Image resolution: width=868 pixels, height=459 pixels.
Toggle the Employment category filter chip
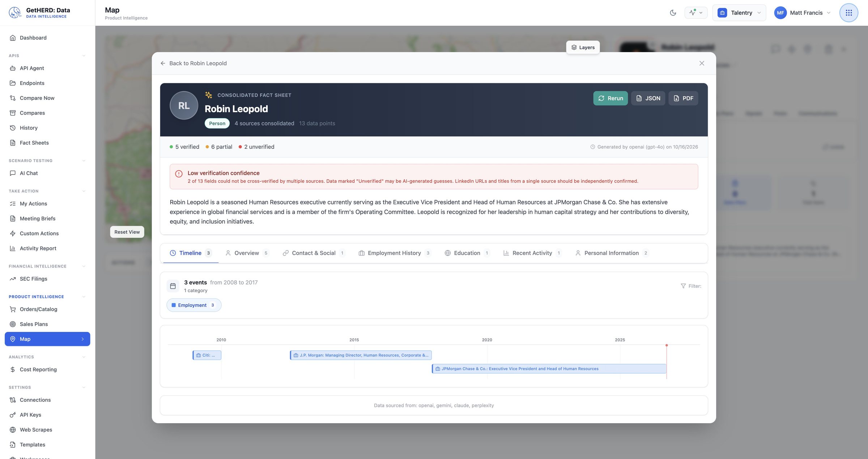pyautogui.click(x=194, y=305)
